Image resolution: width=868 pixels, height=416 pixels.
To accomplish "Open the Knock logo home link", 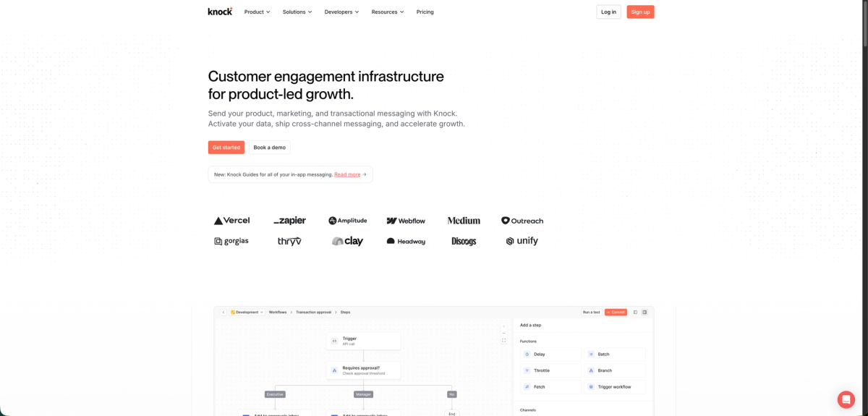I will [220, 12].
